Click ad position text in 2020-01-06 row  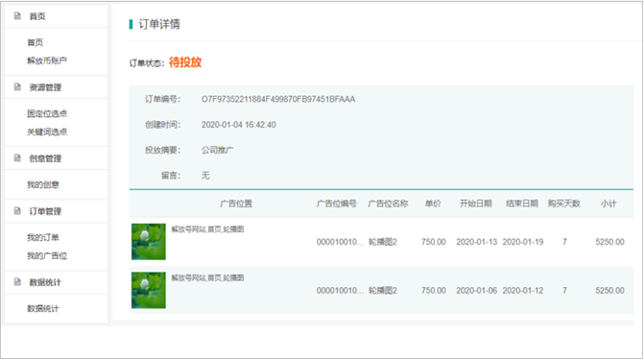pos(207,277)
